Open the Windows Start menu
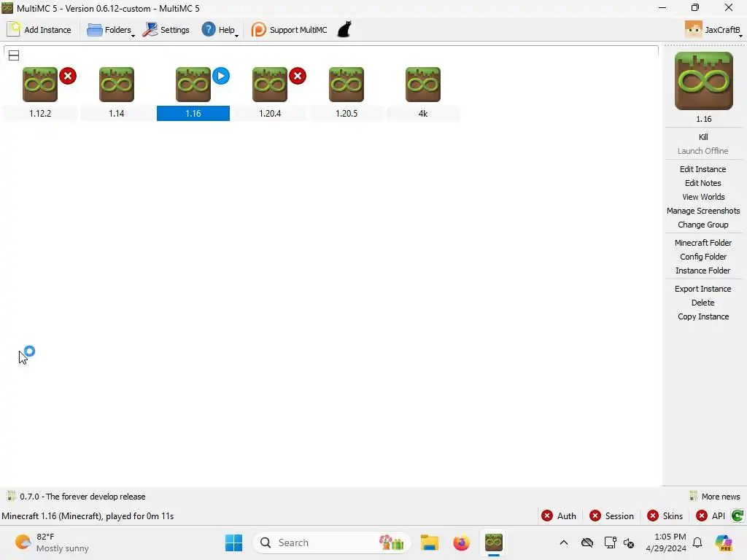 pos(233,542)
